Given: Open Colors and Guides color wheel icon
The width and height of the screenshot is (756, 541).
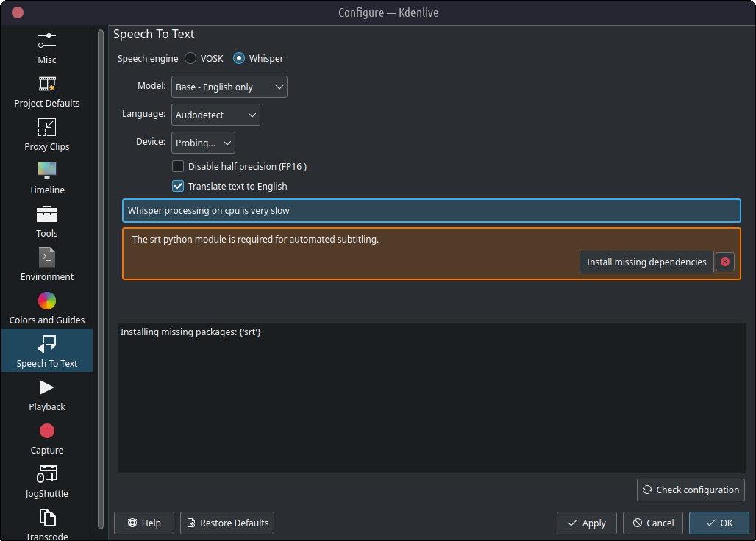Looking at the screenshot, I should (x=47, y=301).
